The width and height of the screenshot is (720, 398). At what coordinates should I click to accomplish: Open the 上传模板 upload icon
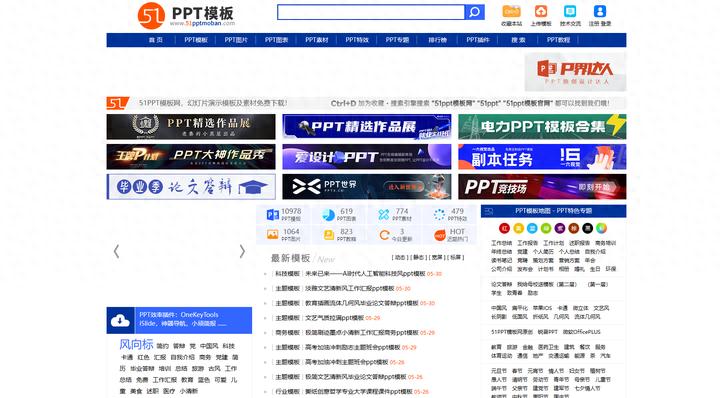540,11
